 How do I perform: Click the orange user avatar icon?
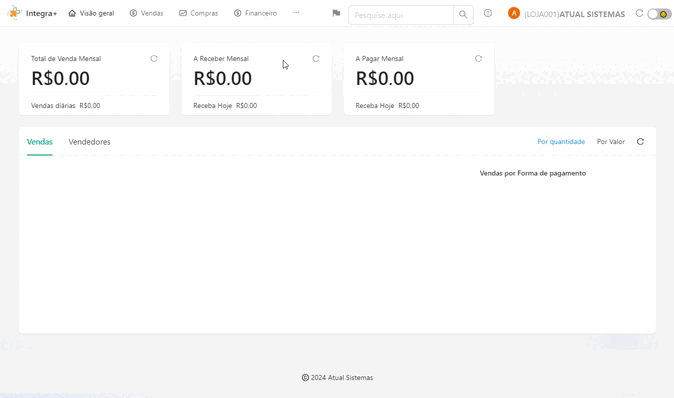(x=514, y=13)
